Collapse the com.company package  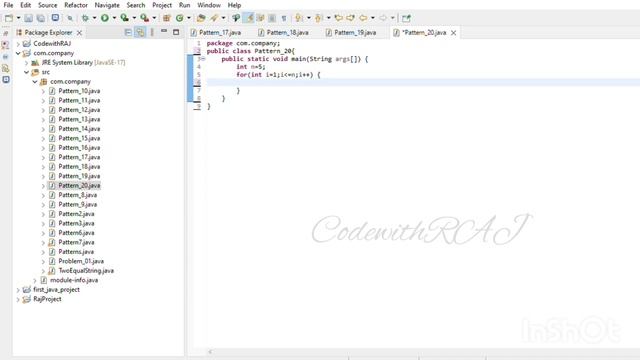click(x=35, y=82)
